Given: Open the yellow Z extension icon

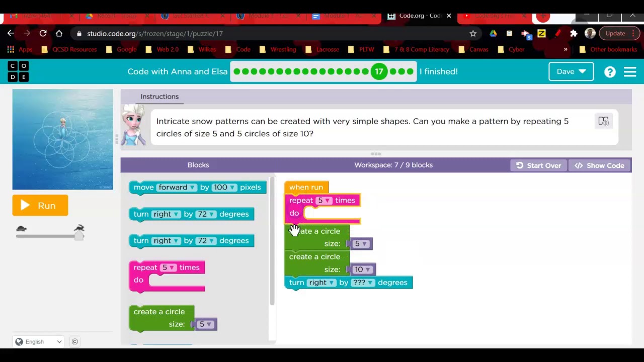Looking at the screenshot, I should [541, 33].
